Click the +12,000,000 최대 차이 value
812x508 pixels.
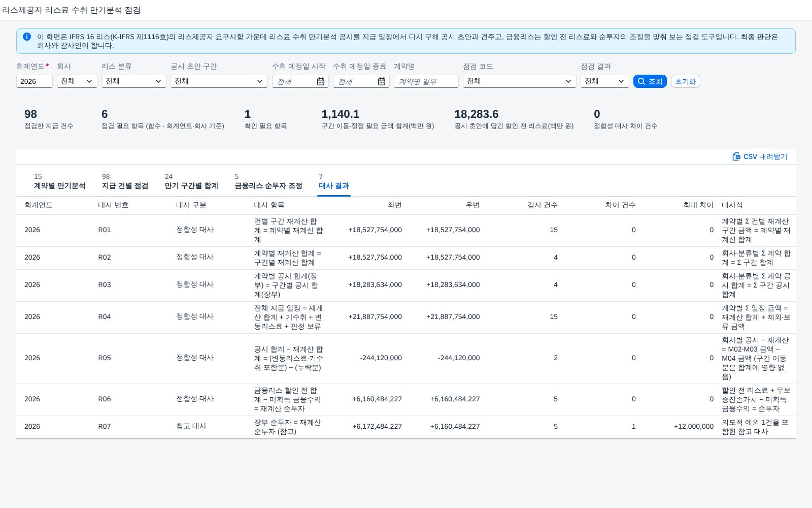coord(694,427)
